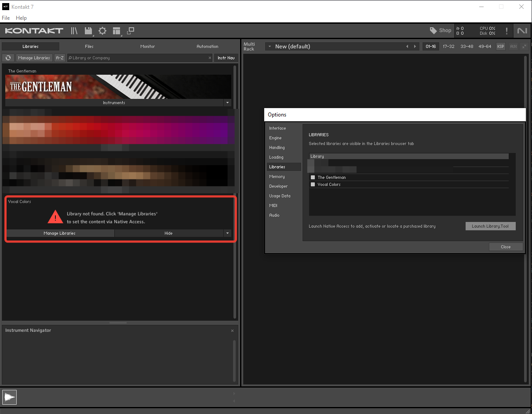532x414 pixels.
Task: Click the red warning triangle icon
Action: pos(55,217)
